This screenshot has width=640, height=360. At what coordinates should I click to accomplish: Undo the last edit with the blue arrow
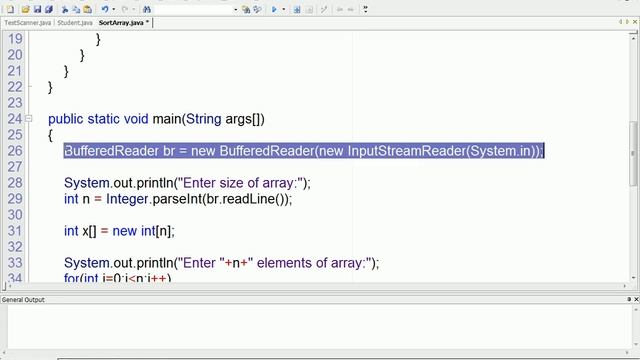pyautogui.click(x=105, y=9)
